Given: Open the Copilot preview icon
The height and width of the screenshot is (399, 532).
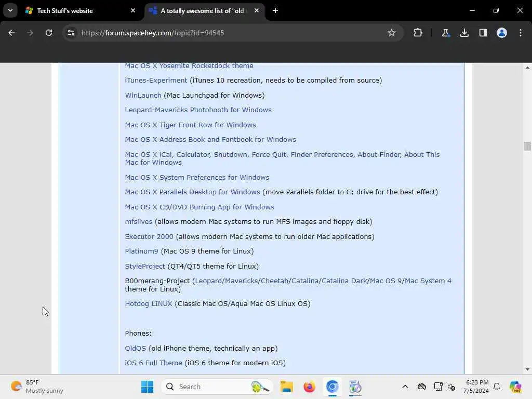Looking at the screenshot, I should pos(515,387).
